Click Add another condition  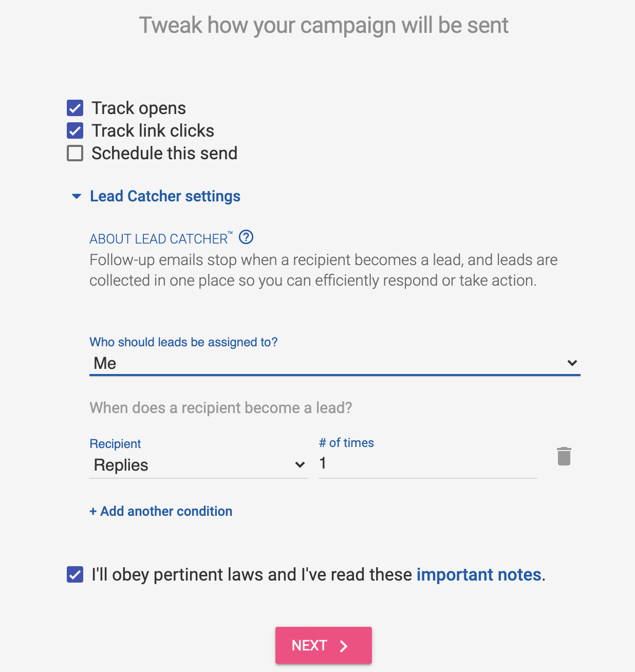(161, 511)
